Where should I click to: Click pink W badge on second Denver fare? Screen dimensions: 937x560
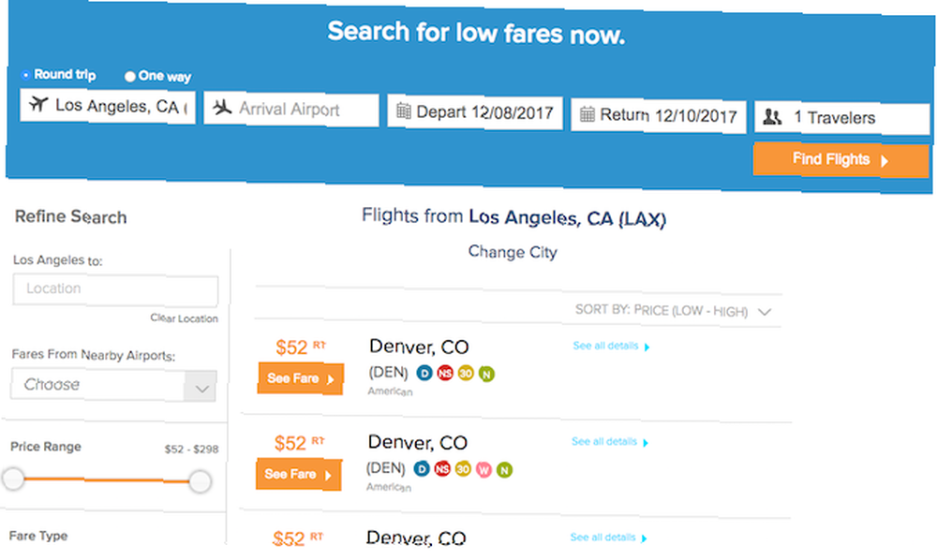(x=484, y=470)
